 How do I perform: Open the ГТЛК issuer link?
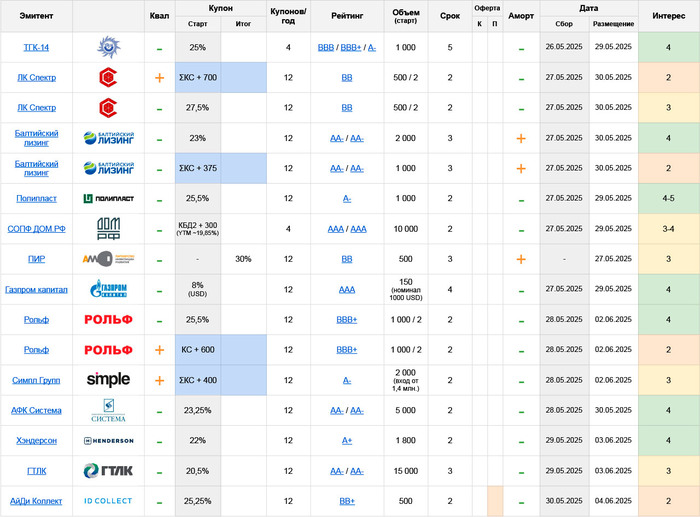[x=36, y=471]
